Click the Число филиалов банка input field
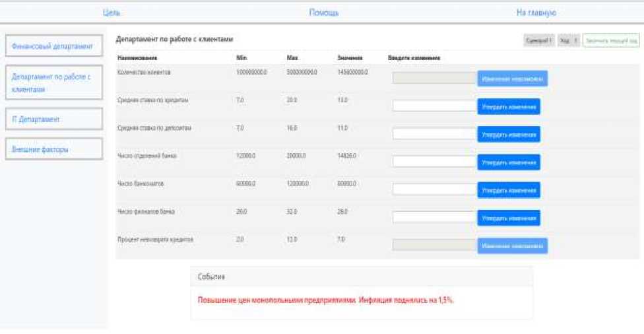 [x=434, y=217]
